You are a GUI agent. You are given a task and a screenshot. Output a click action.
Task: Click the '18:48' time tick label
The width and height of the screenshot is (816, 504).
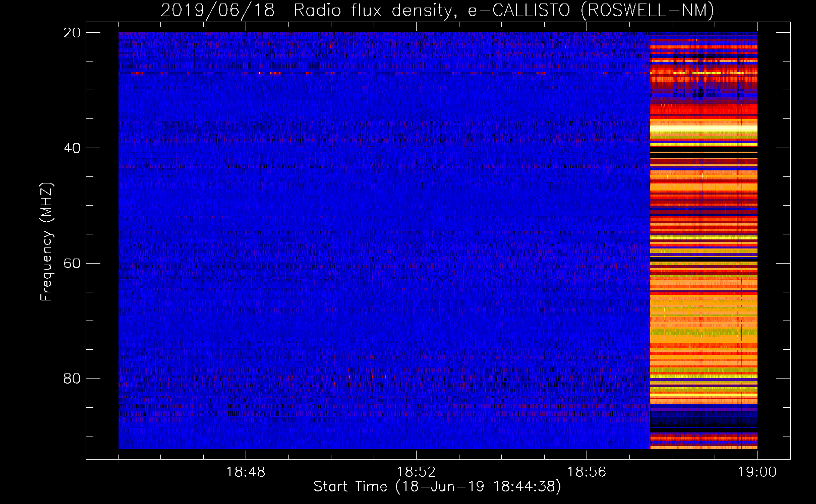[x=246, y=472]
